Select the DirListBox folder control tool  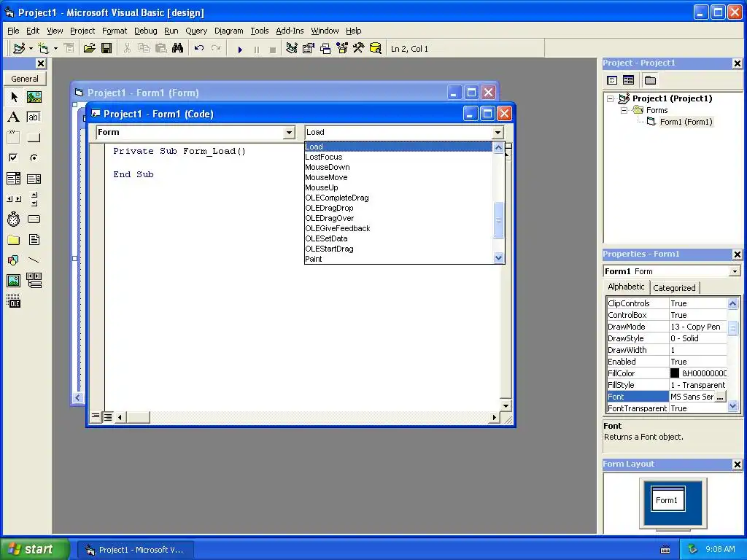pos(14,240)
